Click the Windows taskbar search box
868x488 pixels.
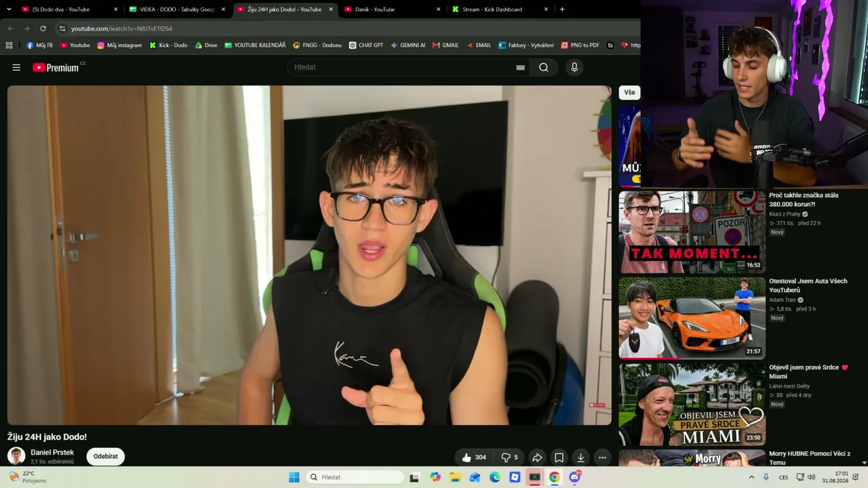pyautogui.click(x=354, y=477)
